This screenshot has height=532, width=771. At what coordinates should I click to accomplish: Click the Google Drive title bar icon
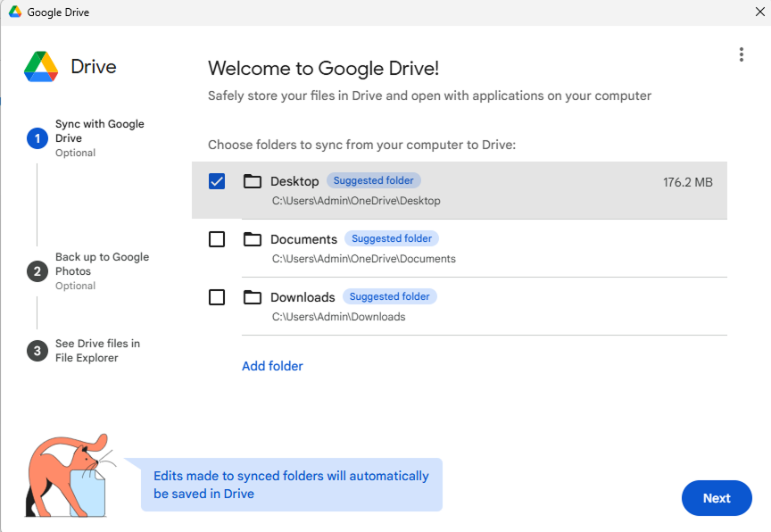15,12
